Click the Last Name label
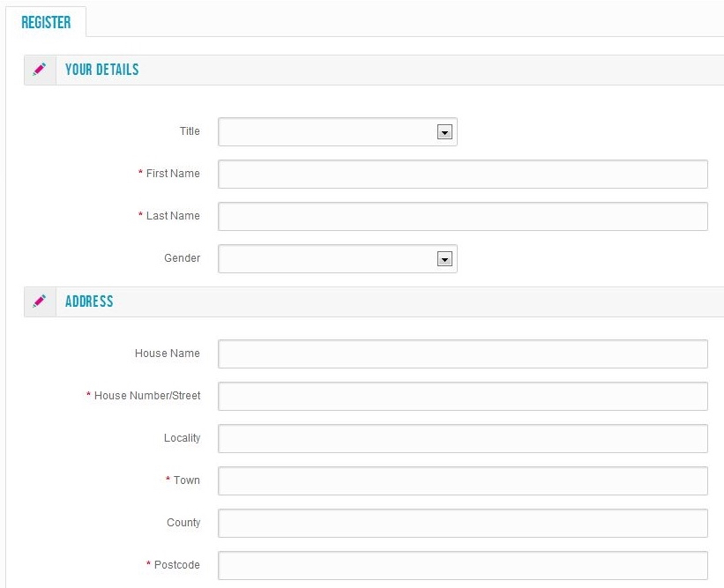Image resolution: width=724 pixels, height=588 pixels. pyautogui.click(x=173, y=216)
